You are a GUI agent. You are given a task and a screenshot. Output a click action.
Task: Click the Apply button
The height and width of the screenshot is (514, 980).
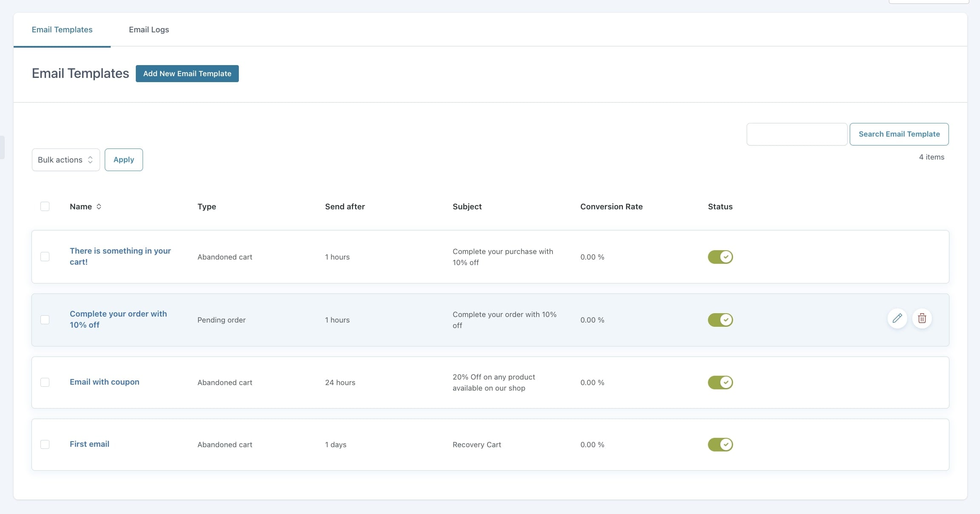[x=123, y=160]
